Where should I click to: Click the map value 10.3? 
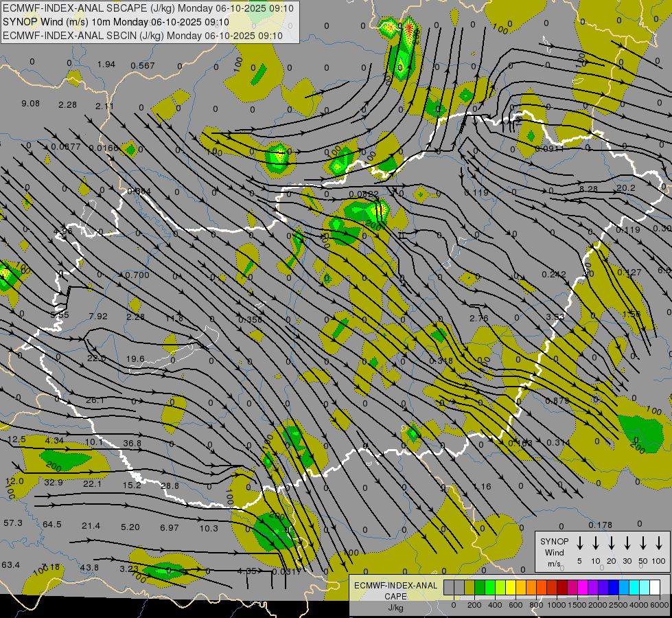[x=209, y=528]
